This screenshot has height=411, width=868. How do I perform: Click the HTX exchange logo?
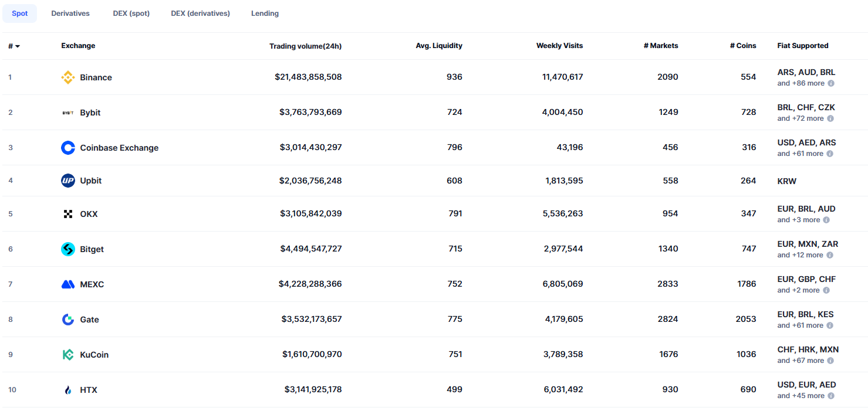point(68,389)
